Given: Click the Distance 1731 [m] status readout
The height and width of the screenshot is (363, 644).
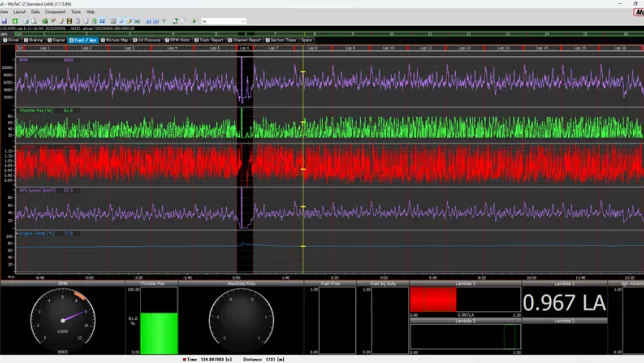Looking at the screenshot, I should tap(263, 359).
